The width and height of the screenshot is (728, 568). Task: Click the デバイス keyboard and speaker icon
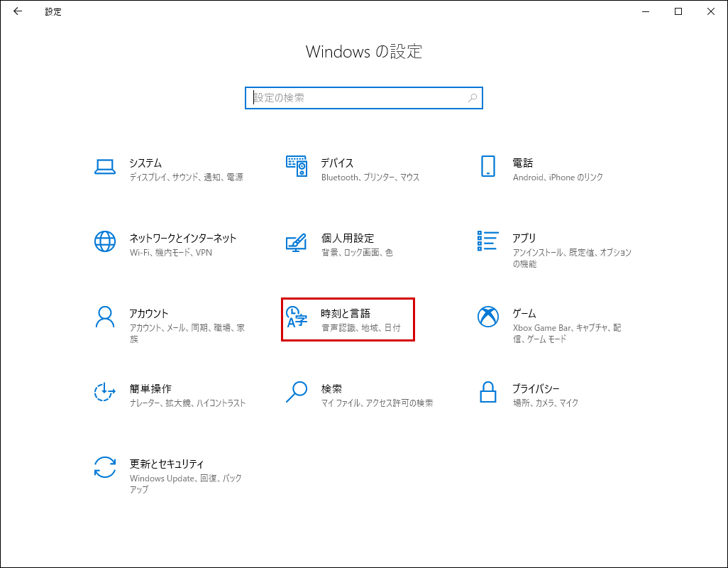click(297, 166)
